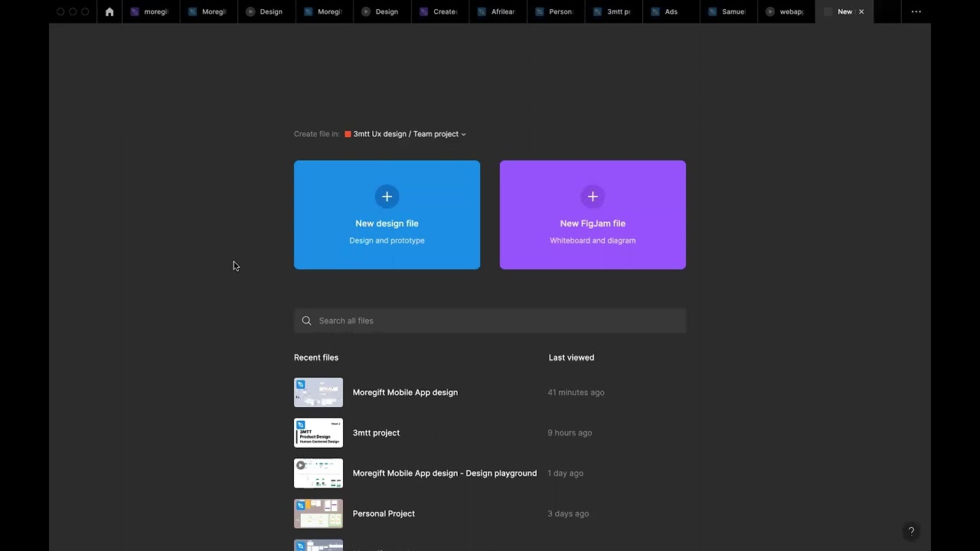Switch to the Create tab
This screenshot has height=551, width=980.
439,11
